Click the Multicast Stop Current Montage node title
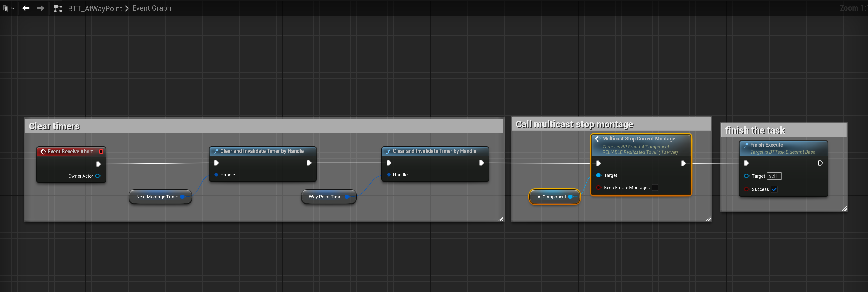The image size is (868, 292). coord(638,139)
